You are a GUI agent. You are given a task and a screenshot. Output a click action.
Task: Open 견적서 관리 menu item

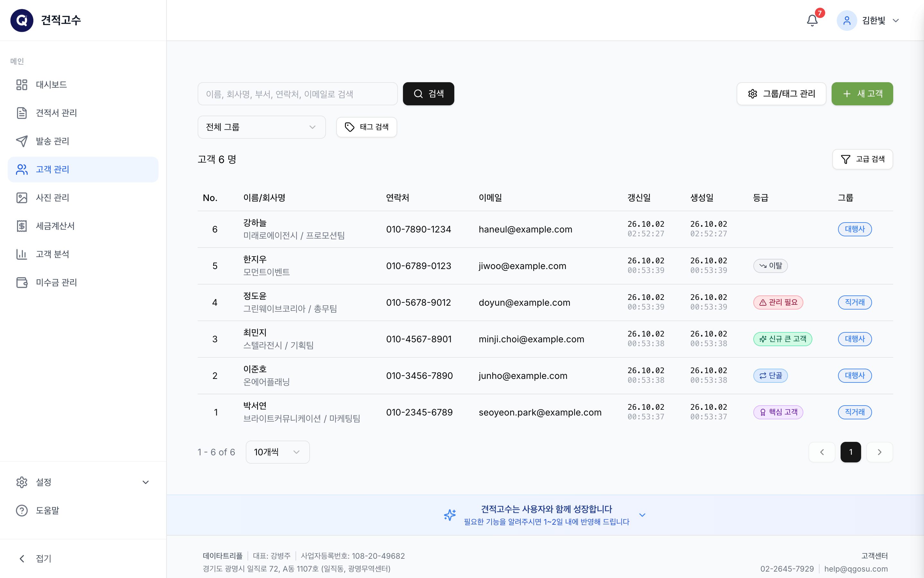pyautogui.click(x=83, y=113)
